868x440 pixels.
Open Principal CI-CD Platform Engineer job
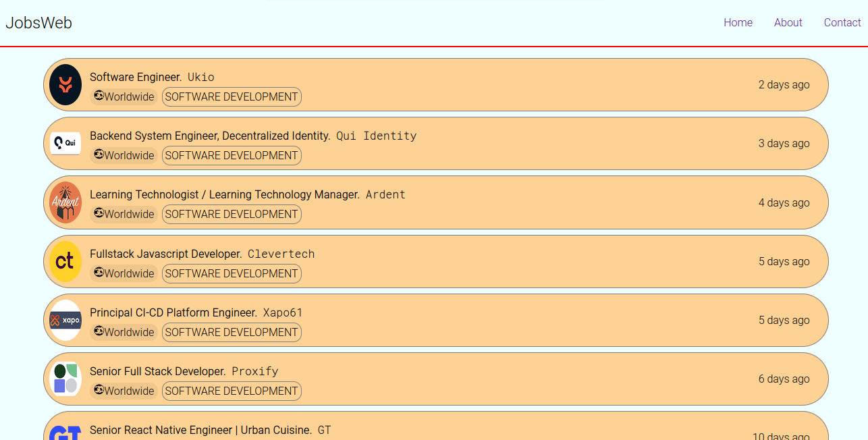173,312
